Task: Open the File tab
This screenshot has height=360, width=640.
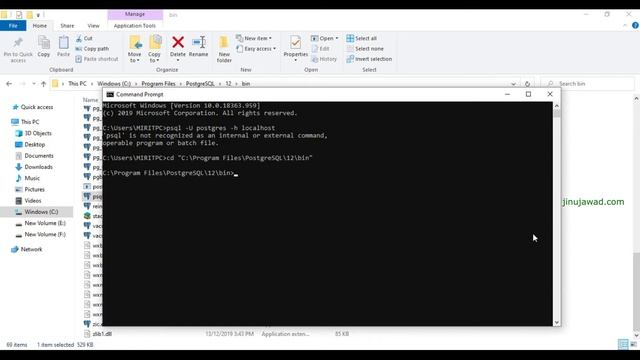Action: 13,26
